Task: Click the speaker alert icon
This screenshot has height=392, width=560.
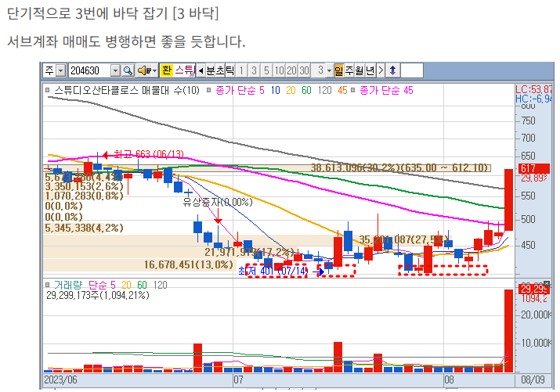Action: (x=143, y=70)
